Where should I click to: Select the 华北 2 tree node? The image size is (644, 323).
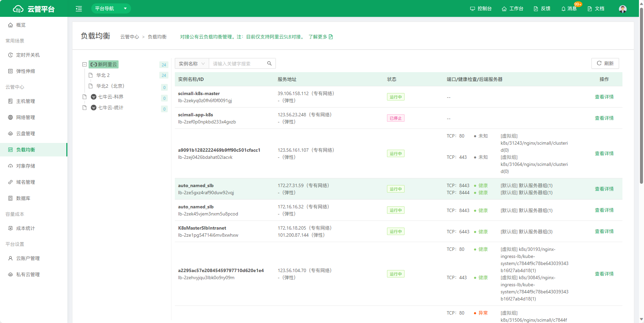(x=103, y=75)
